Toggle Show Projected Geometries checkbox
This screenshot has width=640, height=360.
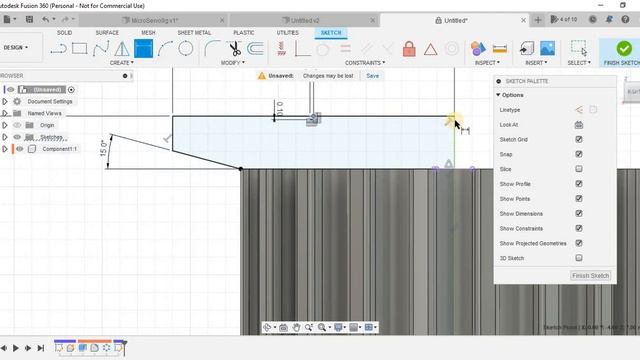[579, 243]
